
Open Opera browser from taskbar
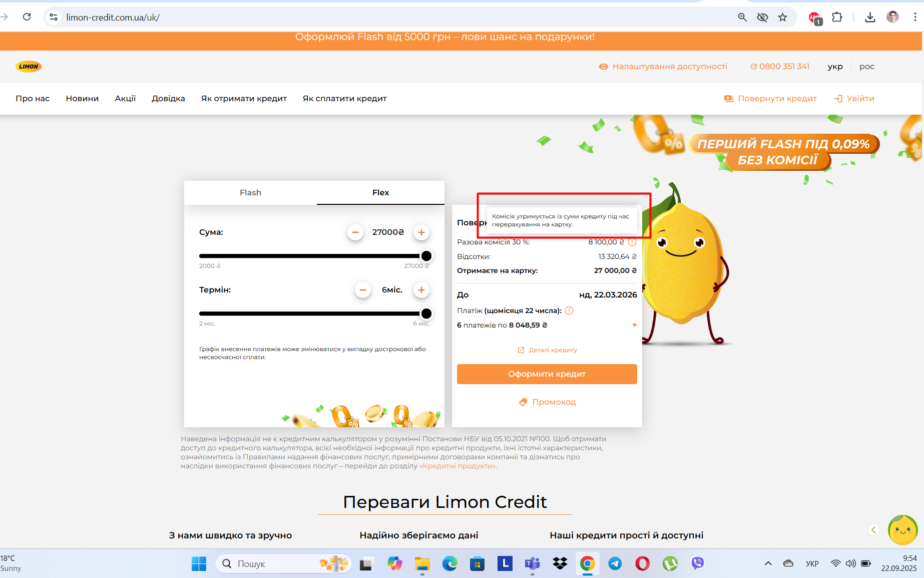point(643,564)
